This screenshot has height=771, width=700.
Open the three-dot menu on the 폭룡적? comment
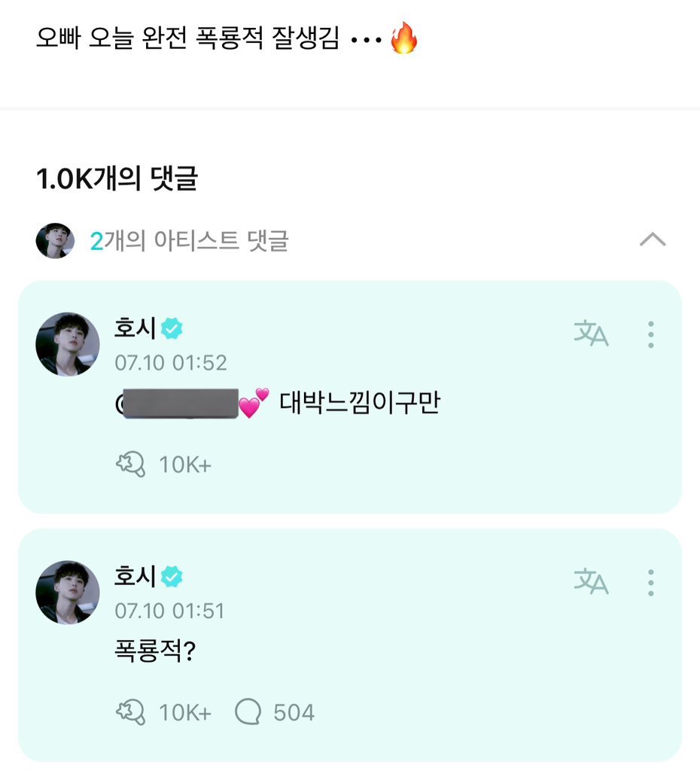pos(651,582)
